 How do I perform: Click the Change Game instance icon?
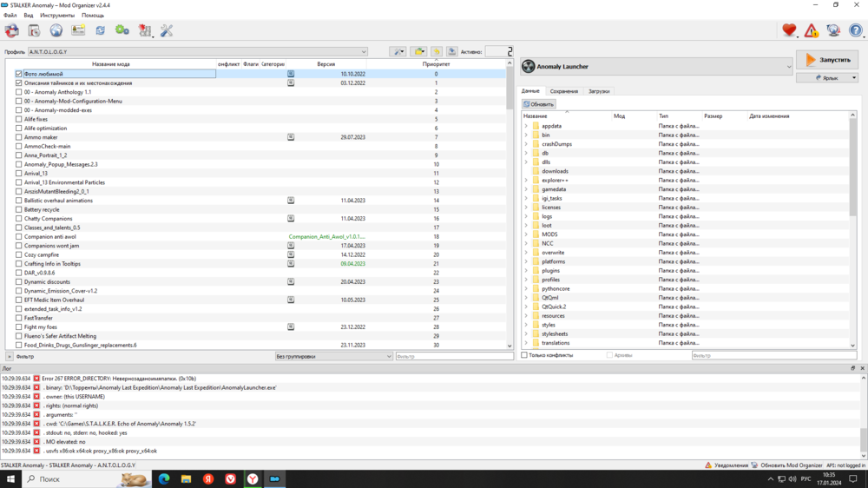point(12,30)
